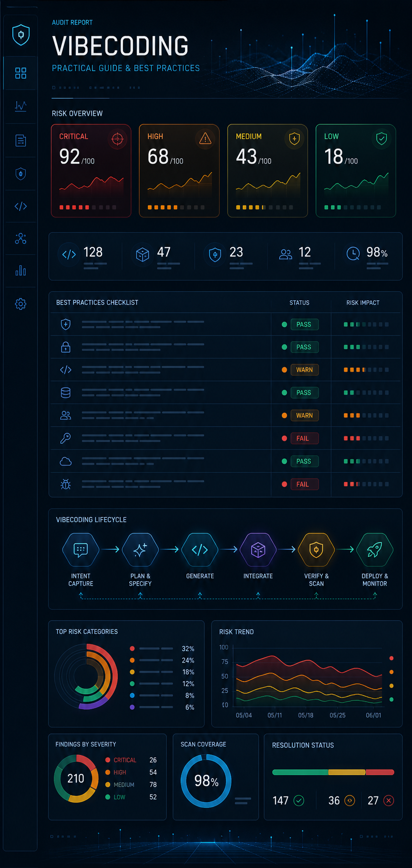Image resolution: width=412 pixels, height=868 pixels.
Task: Open the Low 18/100 risk card
Action: pyautogui.click(x=356, y=171)
